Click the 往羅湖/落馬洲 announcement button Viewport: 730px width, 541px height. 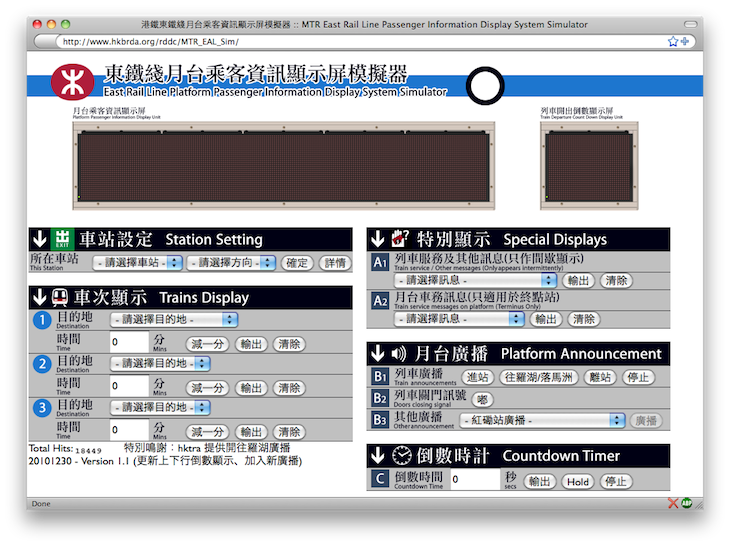point(539,377)
